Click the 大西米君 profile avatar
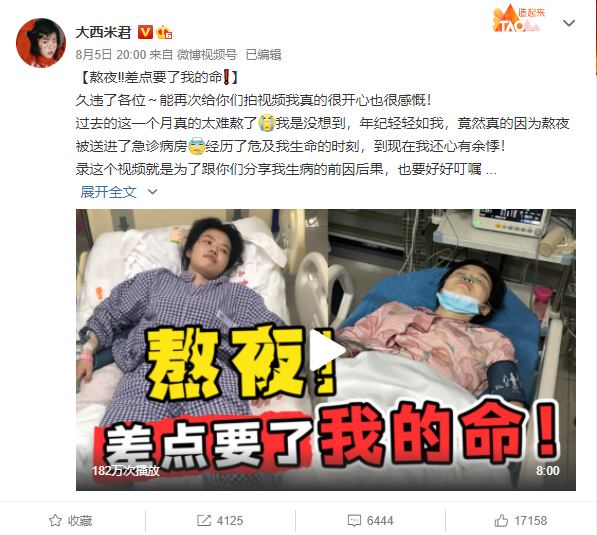 [41, 43]
